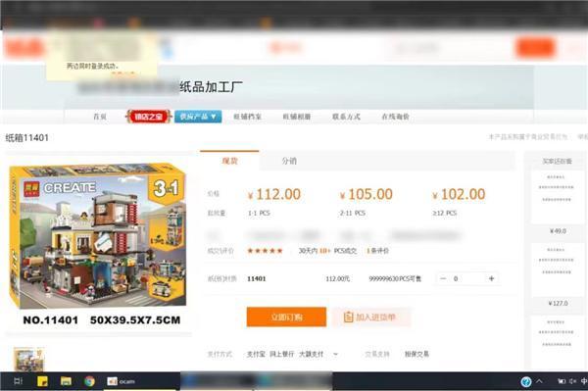Click the five-star rating
This screenshot has width=588, height=391.
point(265,251)
